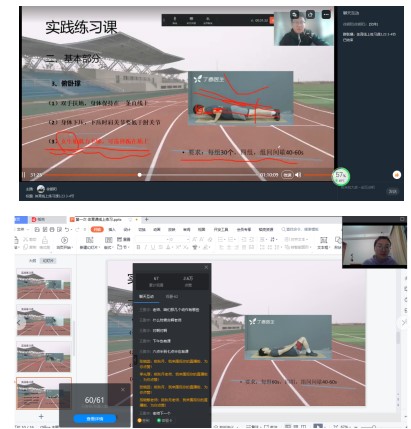Screen dimensions: 411x429
Task: Open a new document tab plus
Action: [146, 219]
